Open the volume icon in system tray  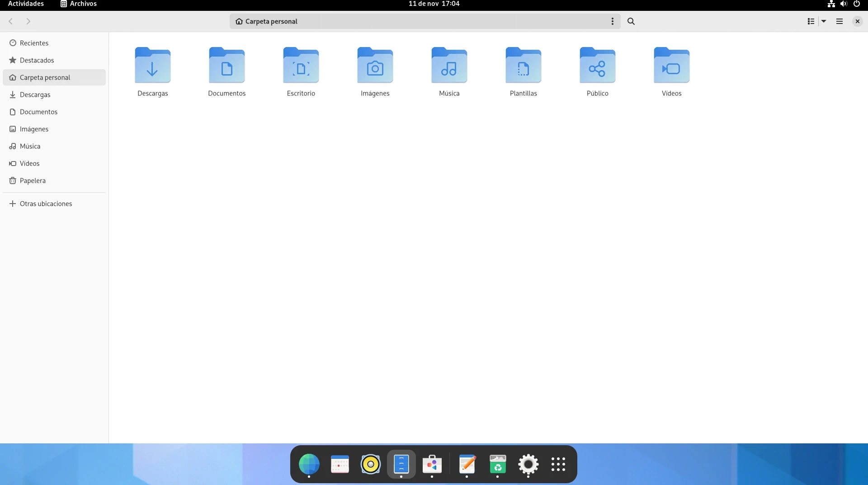844,4
